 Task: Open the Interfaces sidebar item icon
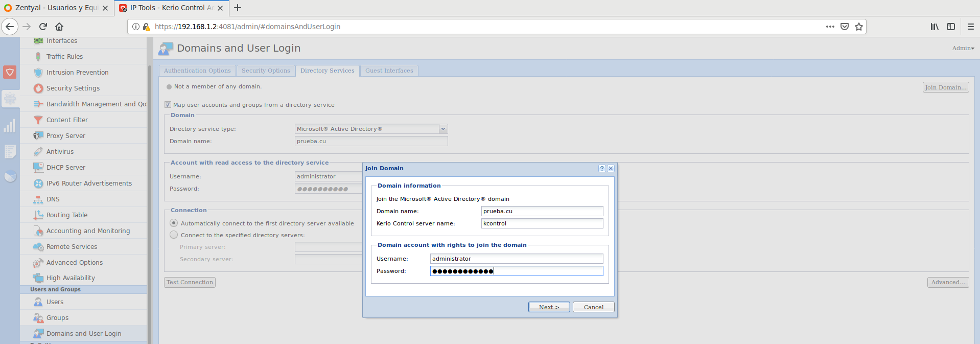(38, 41)
